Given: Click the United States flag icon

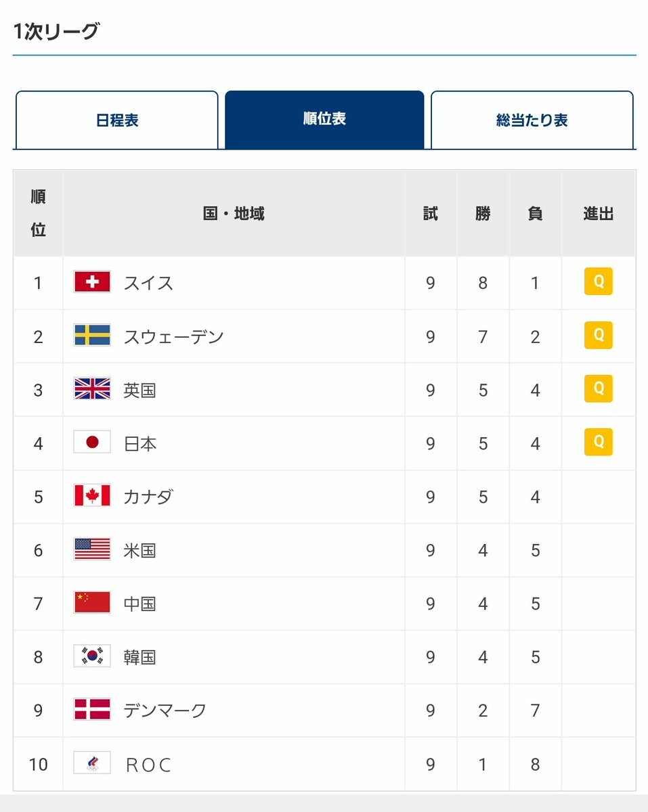Looking at the screenshot, I should [92, 549].
